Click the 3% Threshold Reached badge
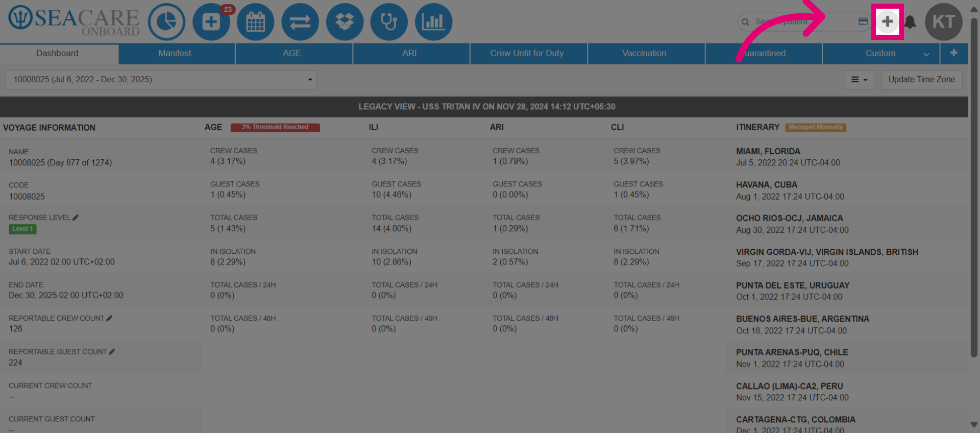 coord(275,127)
